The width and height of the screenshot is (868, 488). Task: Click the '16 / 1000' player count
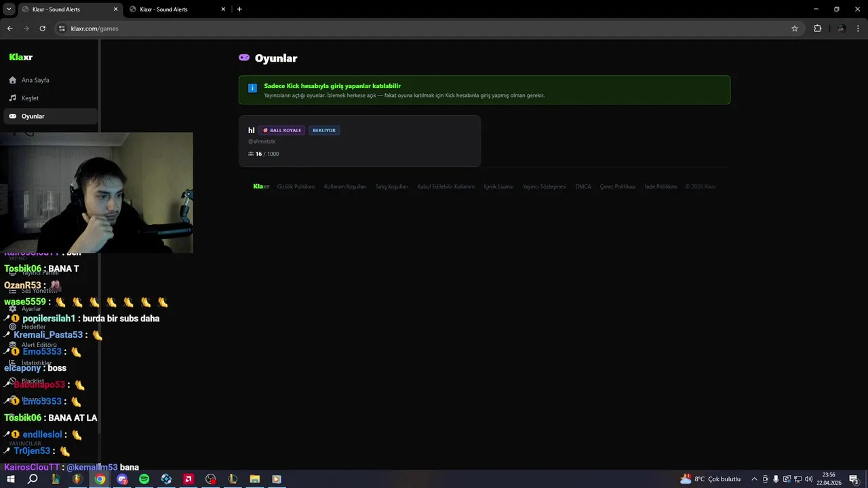263,154
